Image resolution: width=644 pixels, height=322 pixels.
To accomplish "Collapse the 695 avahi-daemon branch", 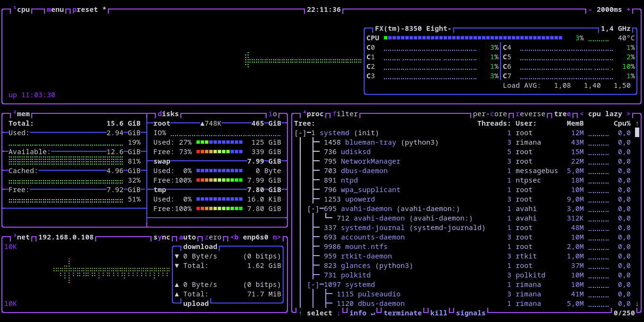I will point(313,209).
